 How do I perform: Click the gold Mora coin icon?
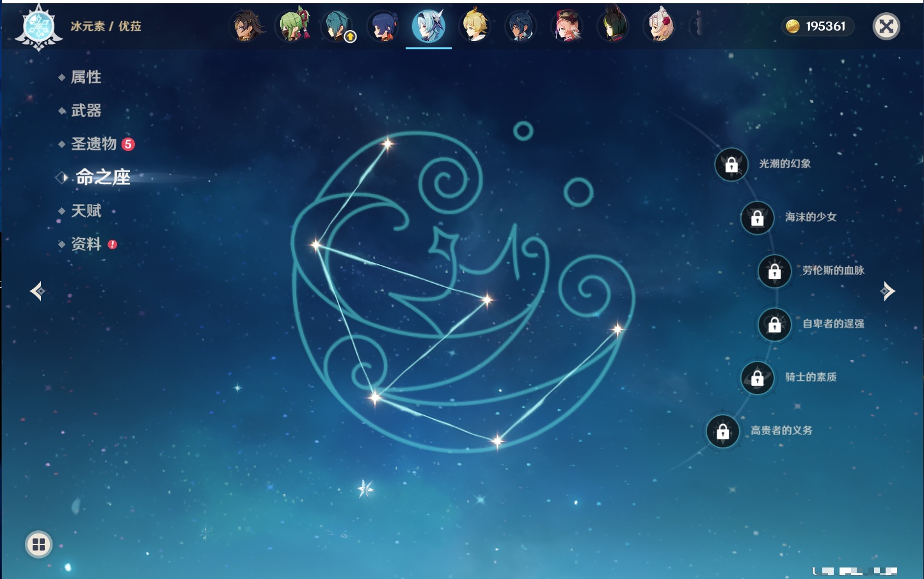pos(793,26)
